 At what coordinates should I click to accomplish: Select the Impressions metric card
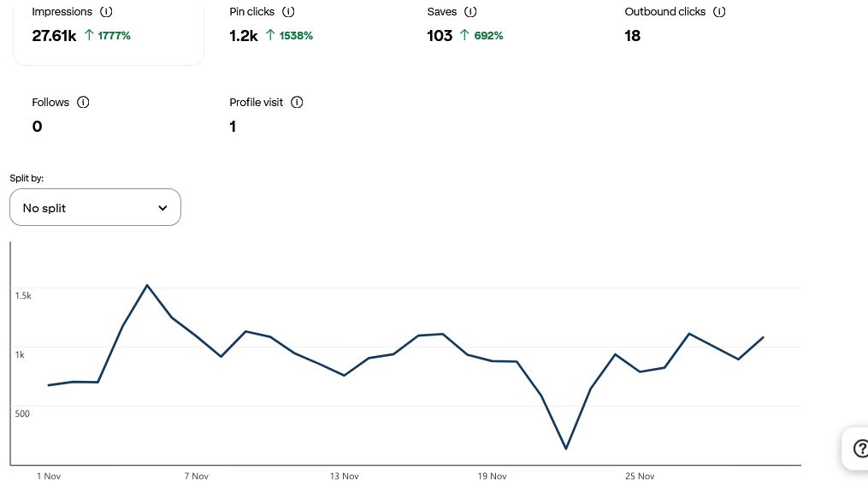point(109,33)
